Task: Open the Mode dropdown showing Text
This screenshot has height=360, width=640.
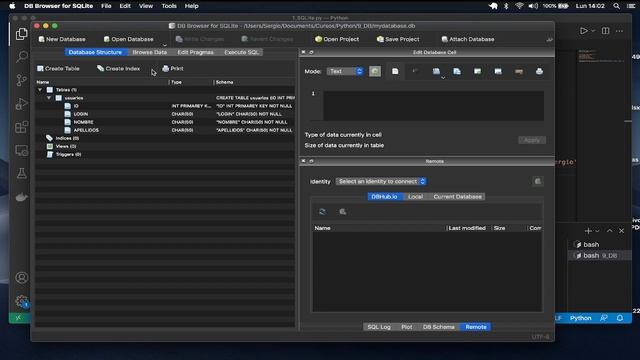Action: [345, 71]
